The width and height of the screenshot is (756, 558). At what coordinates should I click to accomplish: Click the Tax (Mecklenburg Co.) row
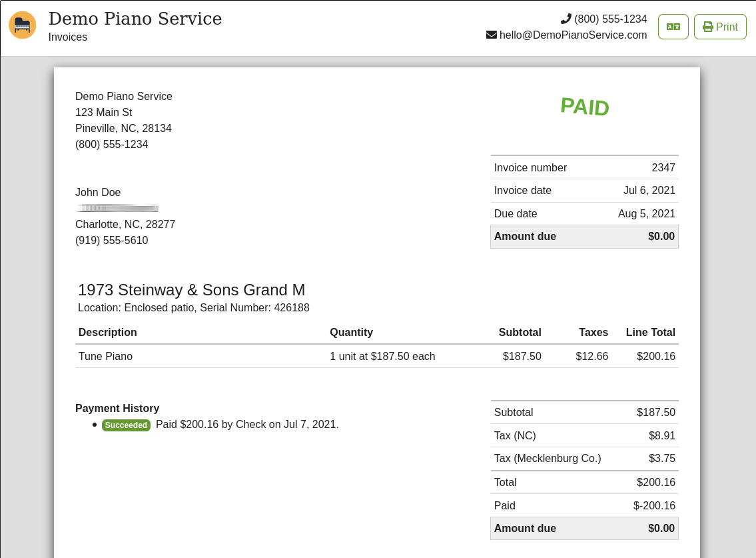584,458
